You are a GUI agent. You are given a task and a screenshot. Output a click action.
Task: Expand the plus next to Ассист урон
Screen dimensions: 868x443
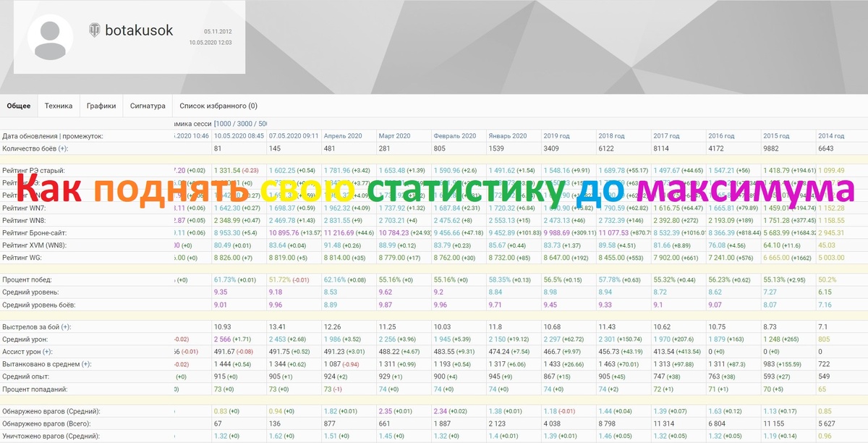[46, 352]
